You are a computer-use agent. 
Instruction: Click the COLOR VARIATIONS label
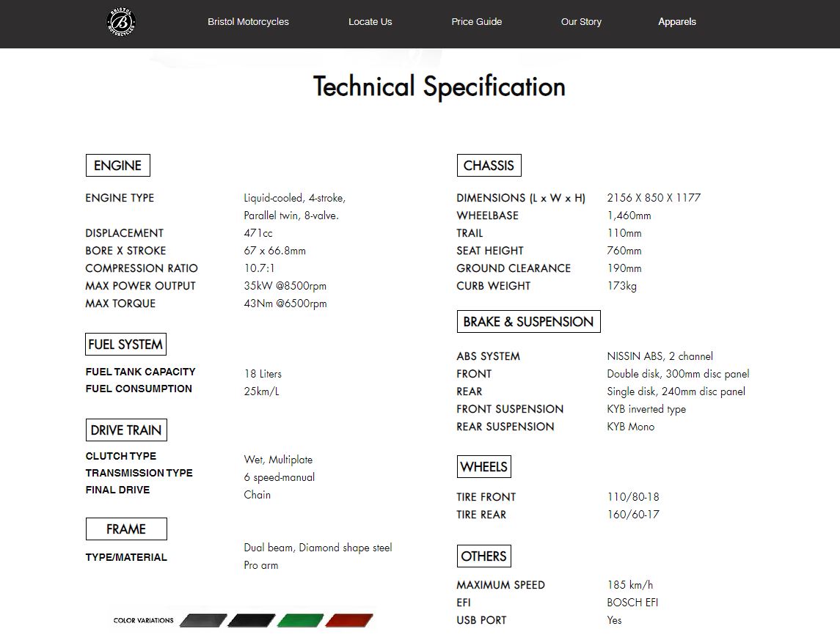pos(144,621)
